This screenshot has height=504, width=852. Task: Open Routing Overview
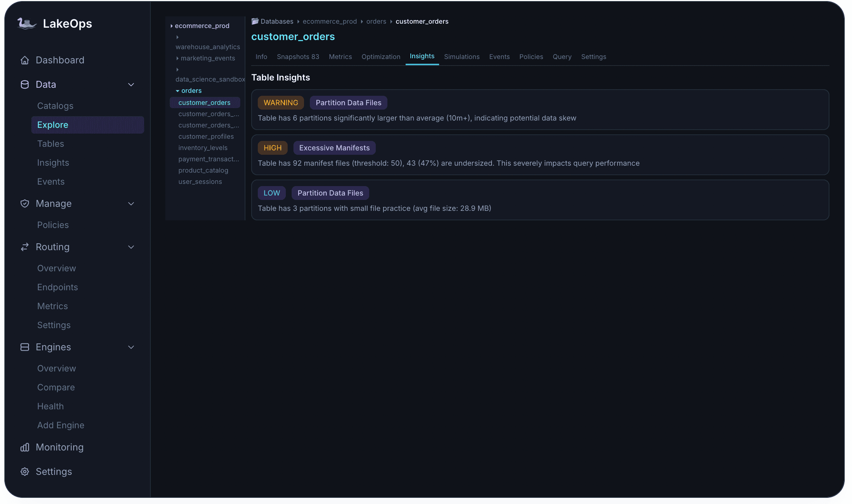56,268
